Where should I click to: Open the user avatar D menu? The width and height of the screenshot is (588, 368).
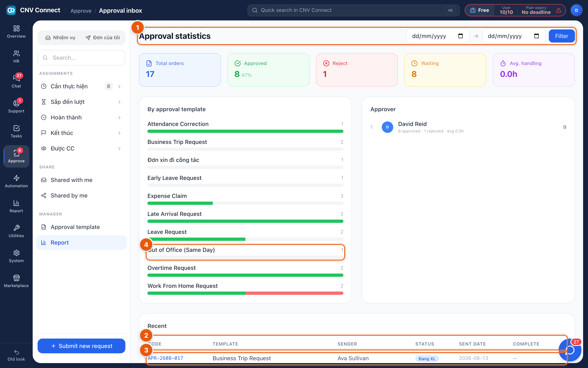576,10
